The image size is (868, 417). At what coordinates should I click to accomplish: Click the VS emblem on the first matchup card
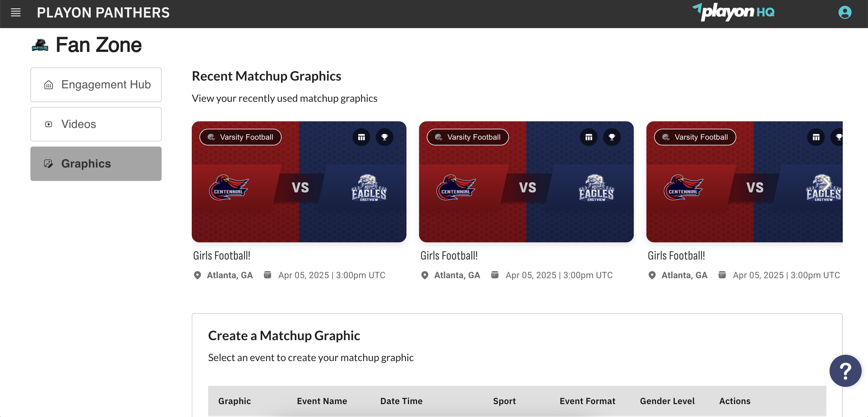click(300, 188)
